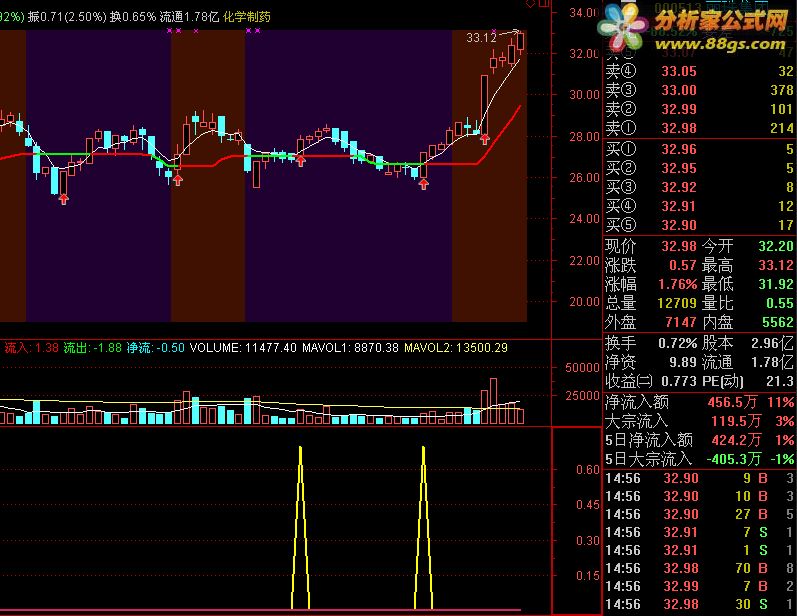Select the 涨幅 1.76% percent change
The width and height of the screenshot is (797, 616).
click(x=651, y=284)
